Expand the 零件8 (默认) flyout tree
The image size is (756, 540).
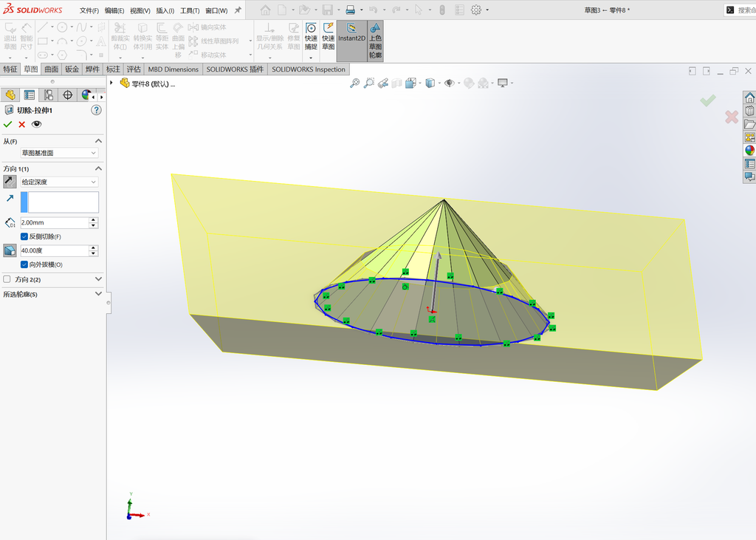point(111,83)
